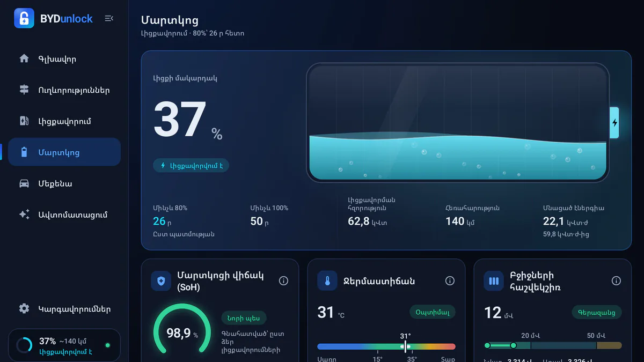This screenshot has width=644, height=362.
Task: Show info for Բջիջների հաշվեկշիռ card
Action: point(616,281)
